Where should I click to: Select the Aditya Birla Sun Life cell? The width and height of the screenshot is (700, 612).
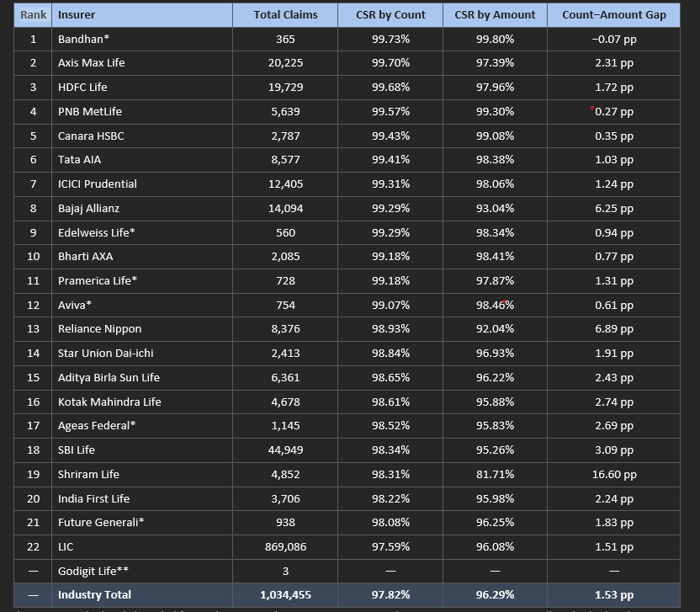pos(142,378)
